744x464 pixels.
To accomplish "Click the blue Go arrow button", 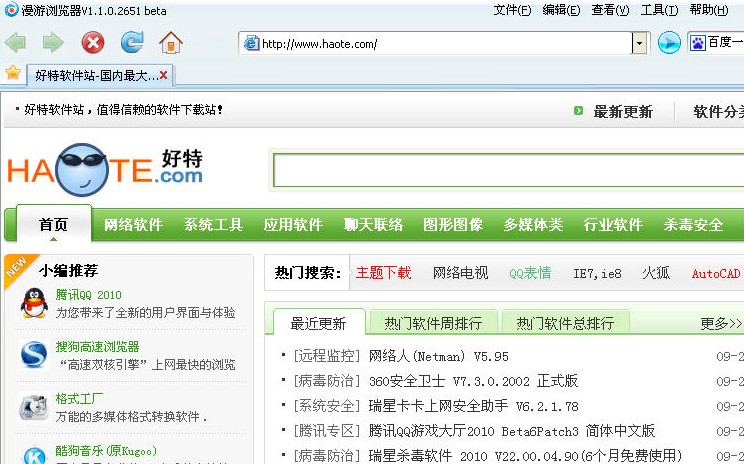I will (669, 43).
